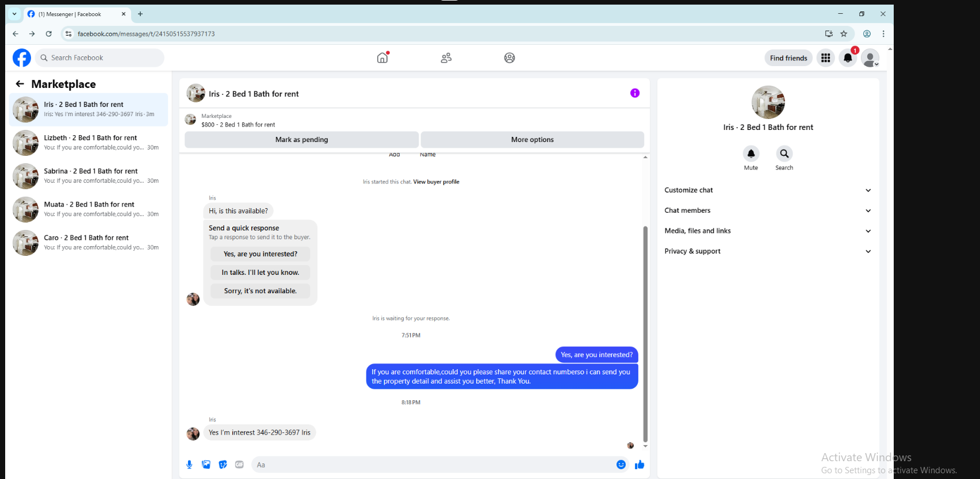Send a voice clip with microphone icon

coord(189,465)
